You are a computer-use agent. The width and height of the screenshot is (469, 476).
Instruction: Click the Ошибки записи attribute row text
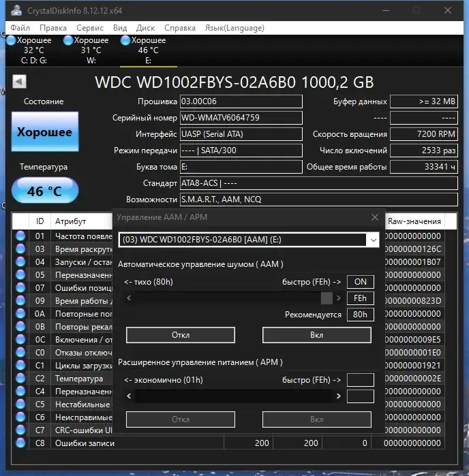[x=85, y=443]
